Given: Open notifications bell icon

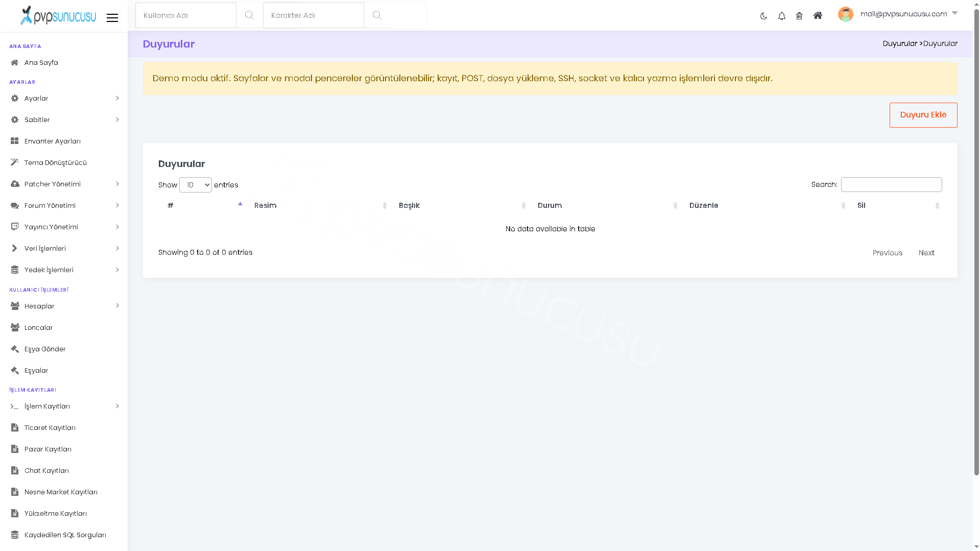Looking at the screenshot, I should [x=781, y=16].
